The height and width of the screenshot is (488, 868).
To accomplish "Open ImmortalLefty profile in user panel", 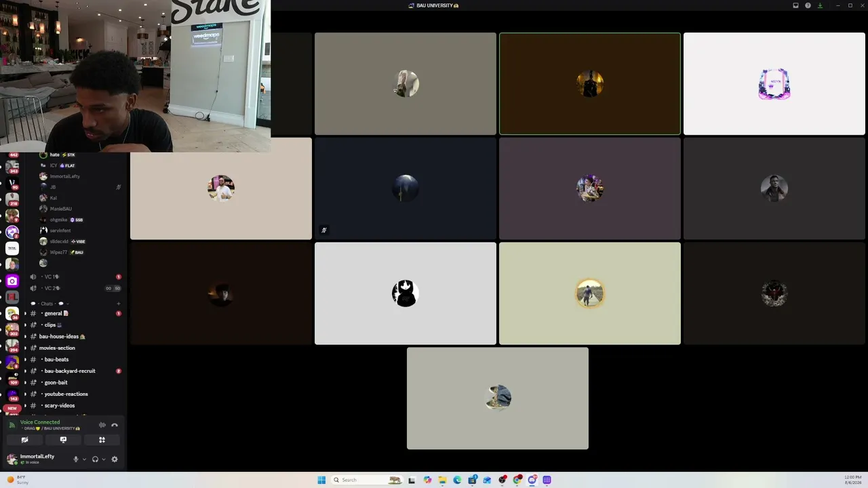I will click(31, 459).
